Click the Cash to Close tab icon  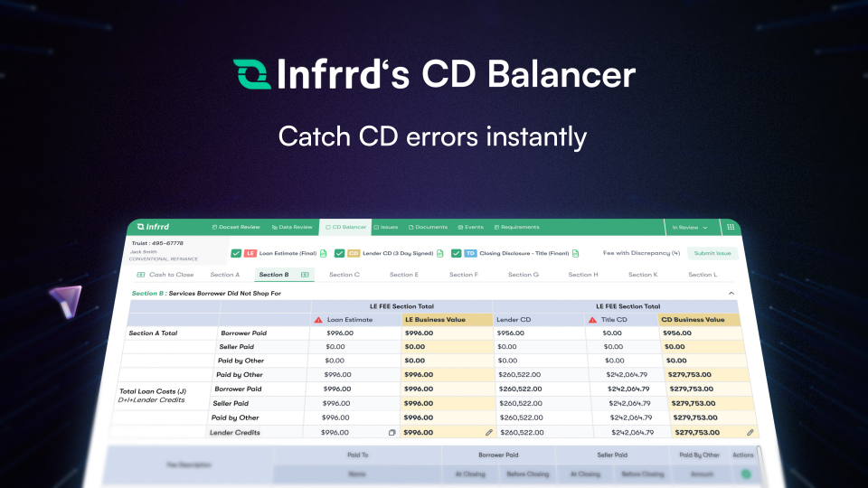pyautogui.click(x=141, y=275)
